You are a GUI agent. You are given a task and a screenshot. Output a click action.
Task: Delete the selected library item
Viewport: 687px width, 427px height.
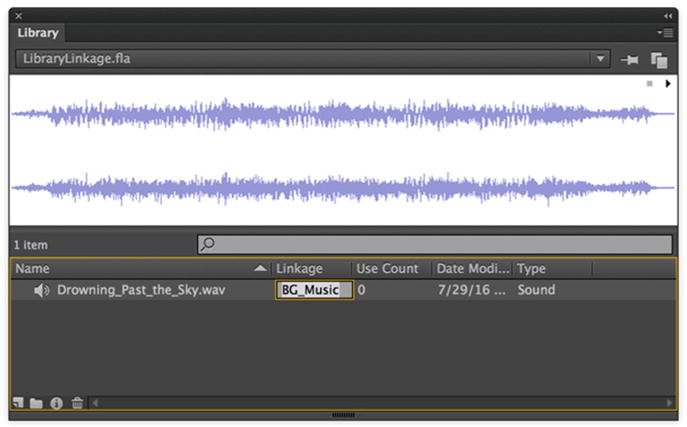(x=77, y=402)
